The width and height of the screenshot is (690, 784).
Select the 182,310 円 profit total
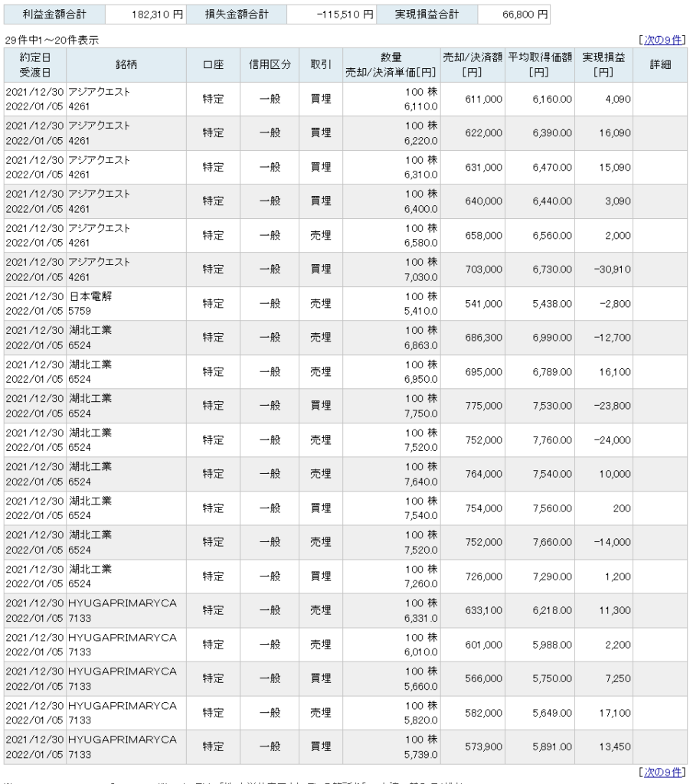(146, 15)
